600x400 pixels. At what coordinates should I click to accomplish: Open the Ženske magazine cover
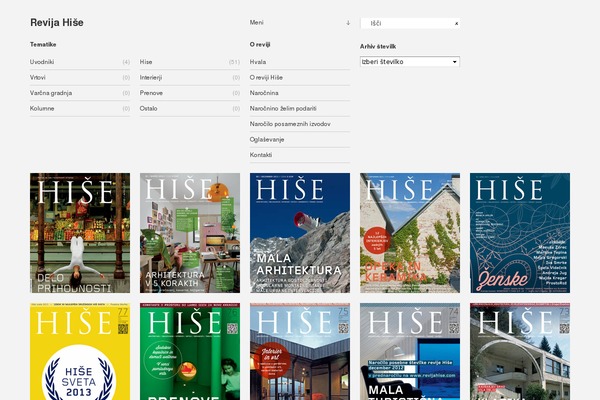520,233
